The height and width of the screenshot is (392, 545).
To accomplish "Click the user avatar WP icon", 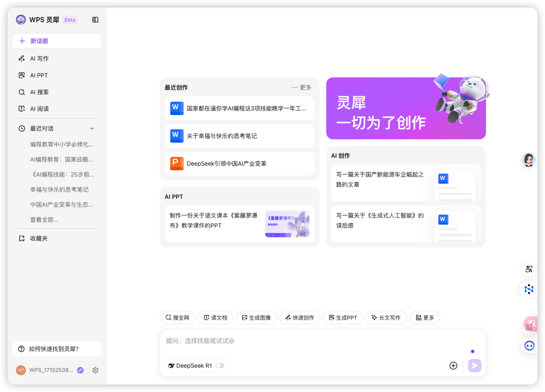I will pos(21,370).
